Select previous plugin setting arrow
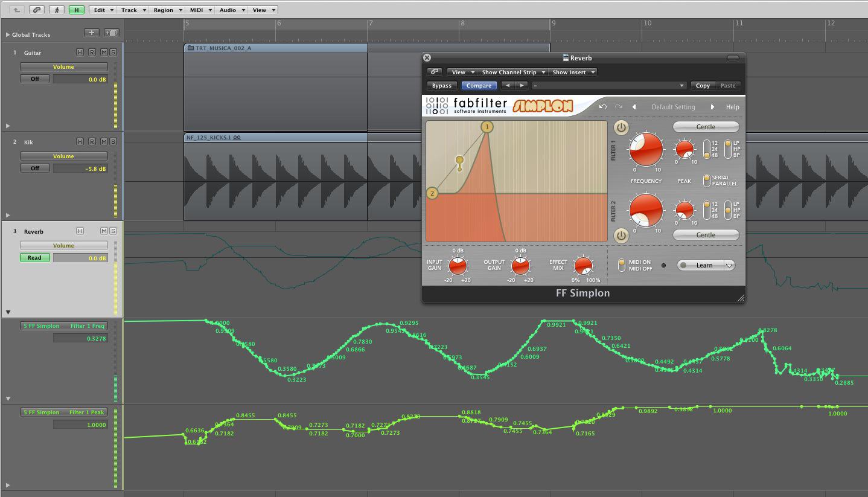 pos(508,86)
